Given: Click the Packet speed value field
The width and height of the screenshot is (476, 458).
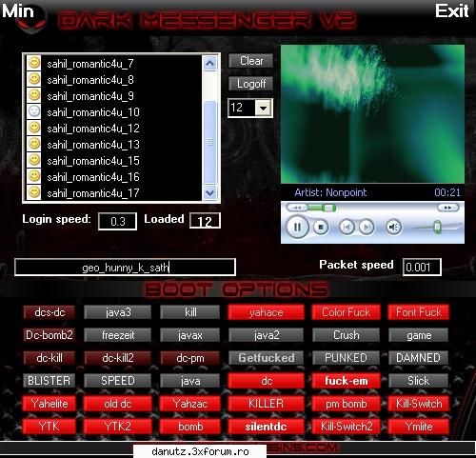Looking at the screenshot, I should click(422, 267).
